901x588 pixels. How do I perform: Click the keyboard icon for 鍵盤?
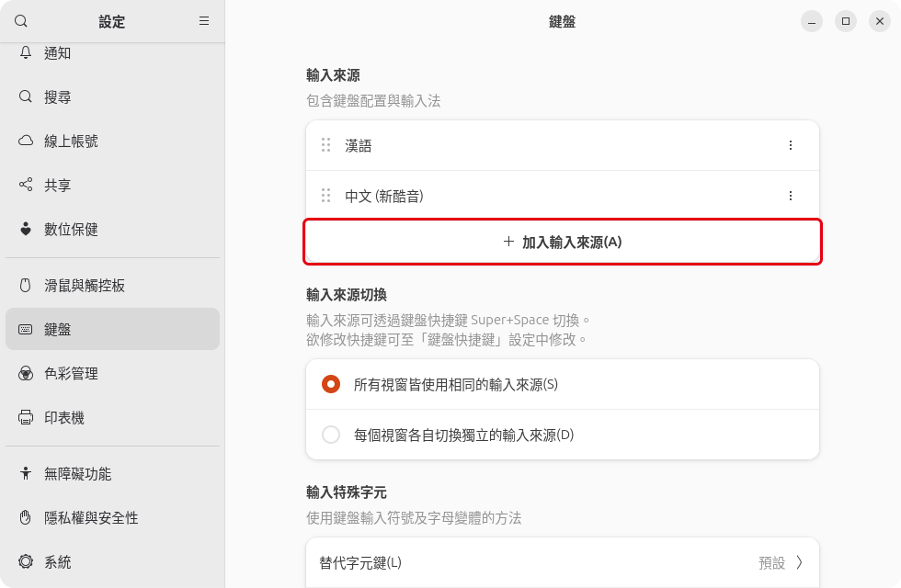point(26,329)
